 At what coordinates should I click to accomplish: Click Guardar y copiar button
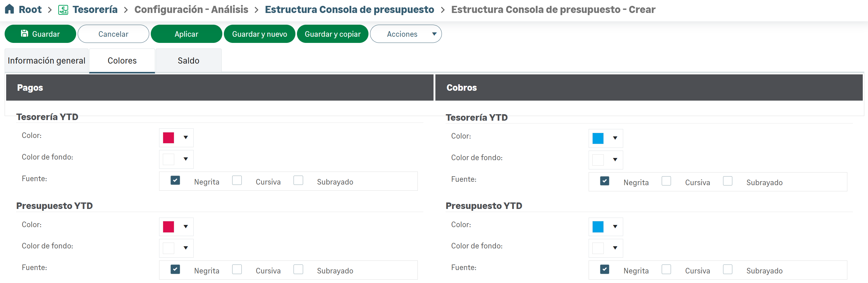(332, 34)
